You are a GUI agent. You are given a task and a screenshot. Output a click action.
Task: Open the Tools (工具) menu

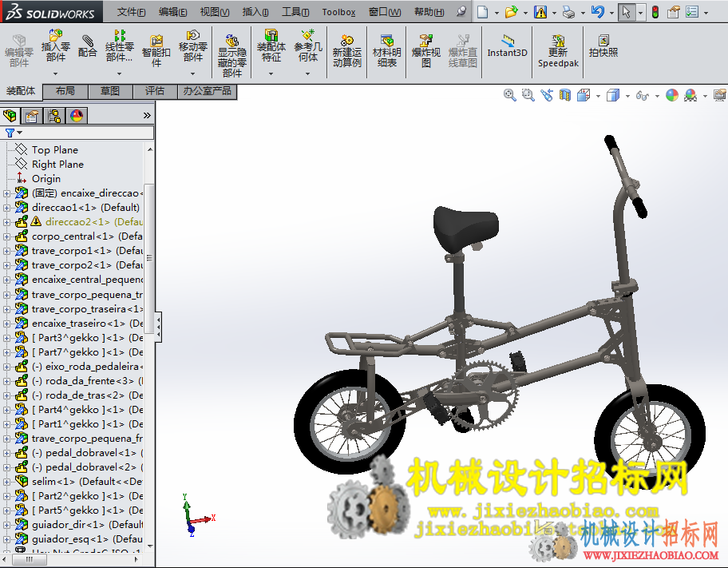pyautogui.click(x=295, y=12)
